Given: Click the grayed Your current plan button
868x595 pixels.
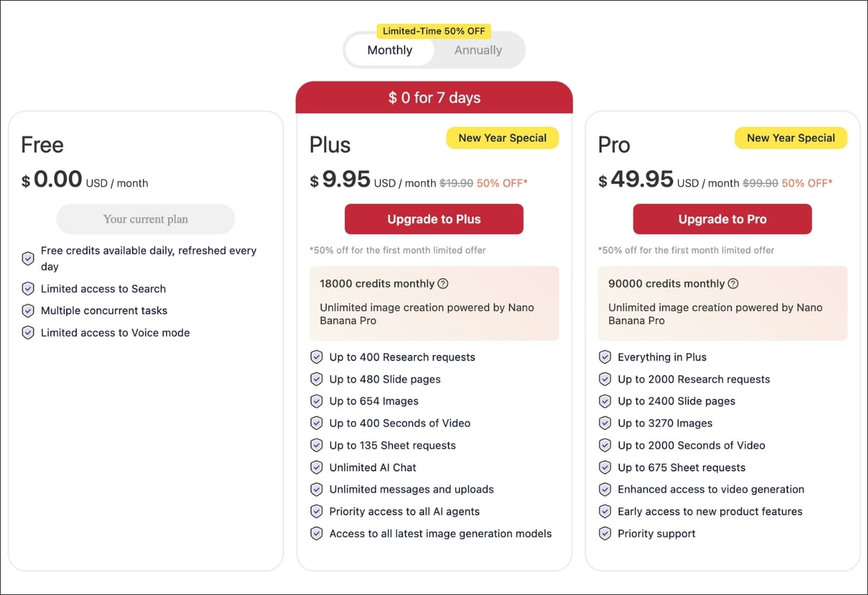Looking at the screenshot, I should [x=146, y=219].
